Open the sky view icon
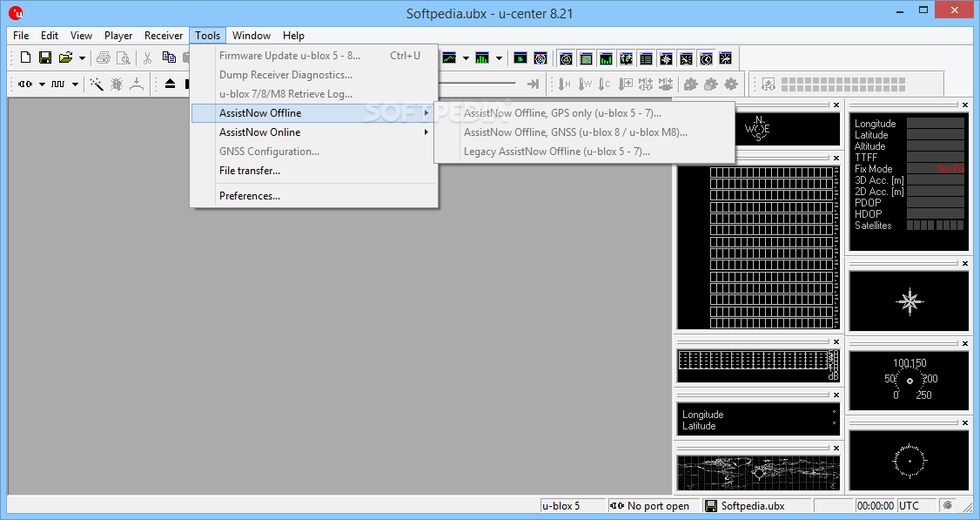 [x=540, y=58]
